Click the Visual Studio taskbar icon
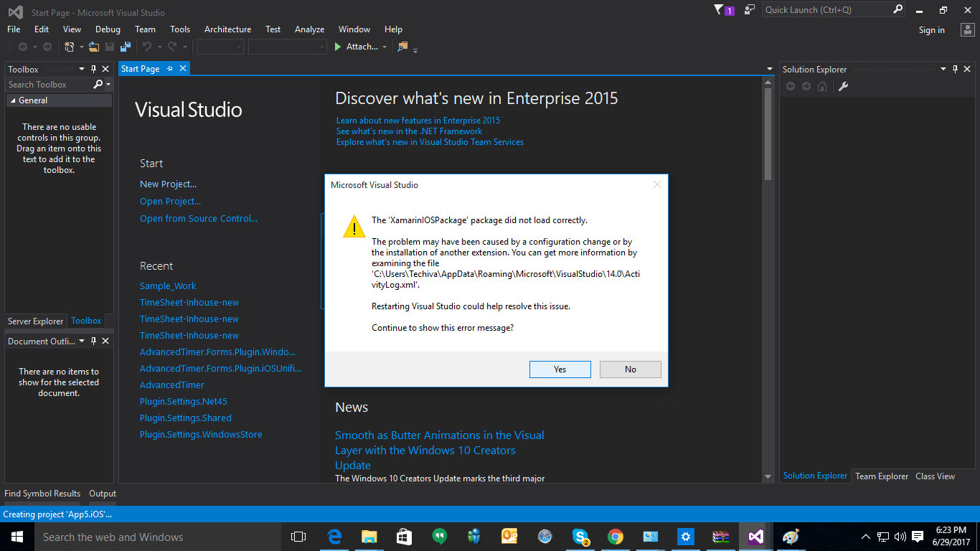980x551 pixels. coord(755,537)
